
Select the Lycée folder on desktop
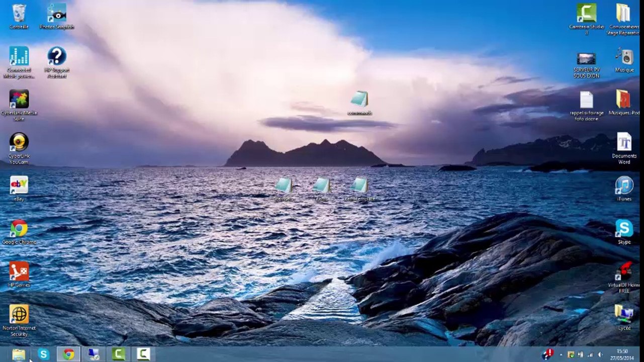[x=624, y=318]
